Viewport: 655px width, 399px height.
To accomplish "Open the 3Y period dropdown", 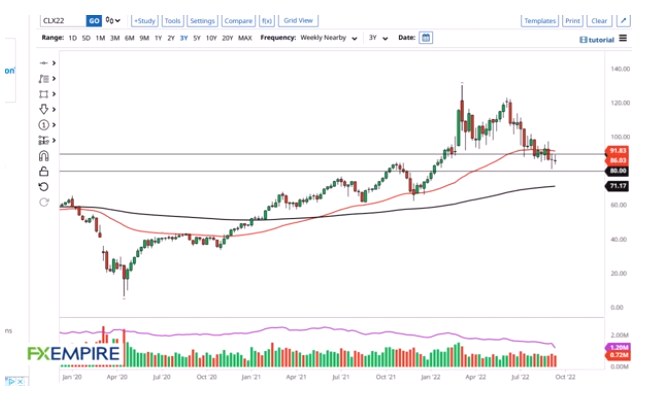I will [378, 38].
